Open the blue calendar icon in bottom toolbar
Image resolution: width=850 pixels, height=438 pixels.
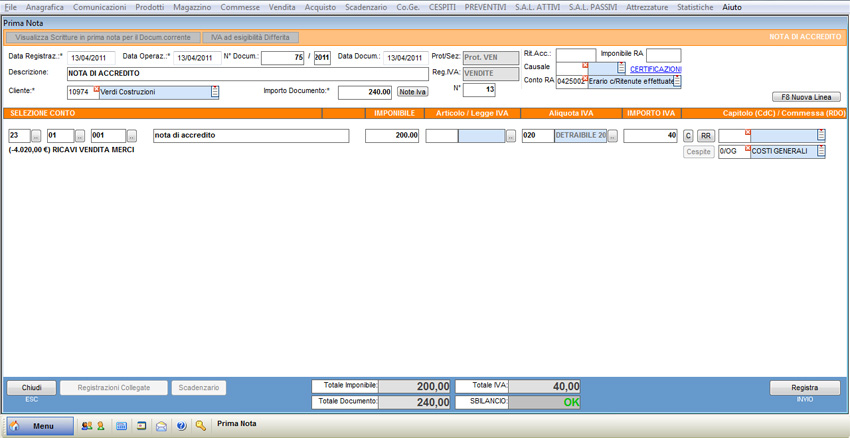point(121,426)
